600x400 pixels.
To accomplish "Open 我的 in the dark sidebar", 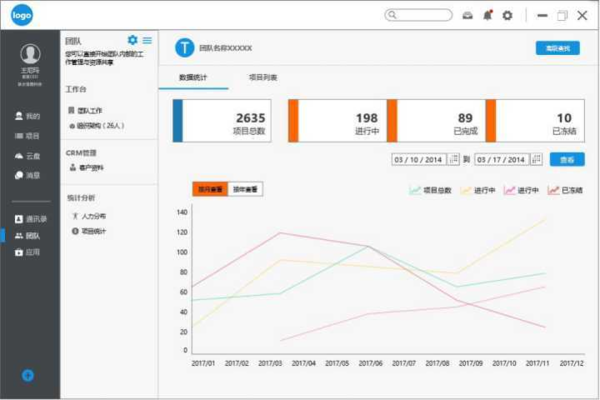I will [27, 116].
